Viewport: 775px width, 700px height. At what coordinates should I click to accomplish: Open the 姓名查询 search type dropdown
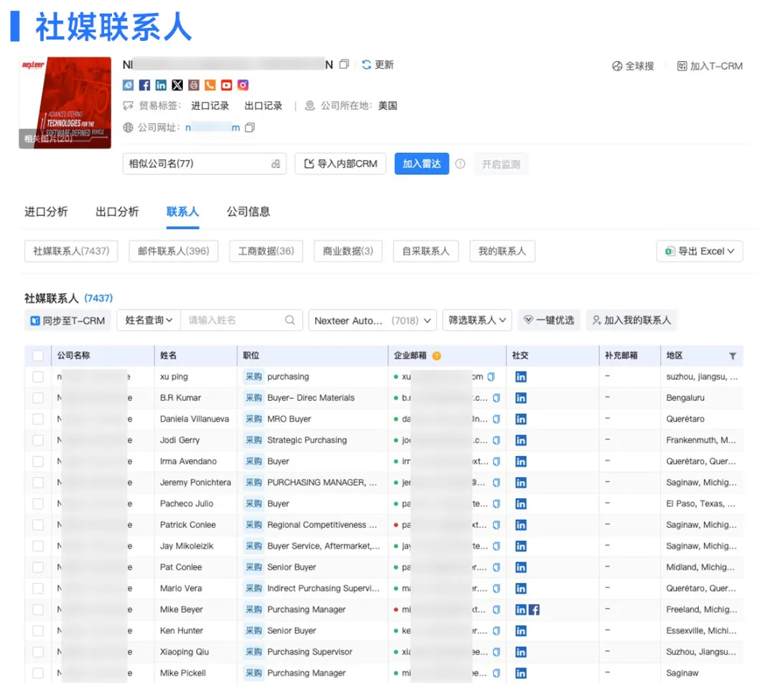click(147, 321)
